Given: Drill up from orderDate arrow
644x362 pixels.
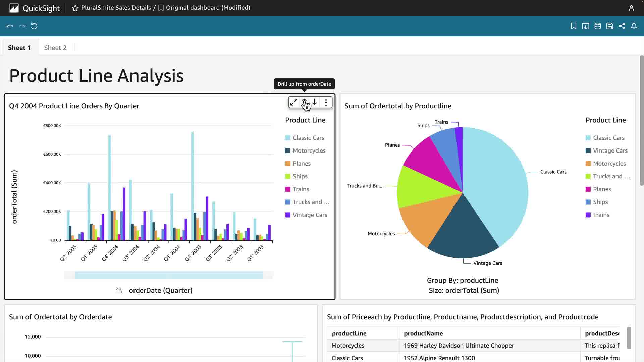Looking at the screenshot, I should (x=304, y=102).
